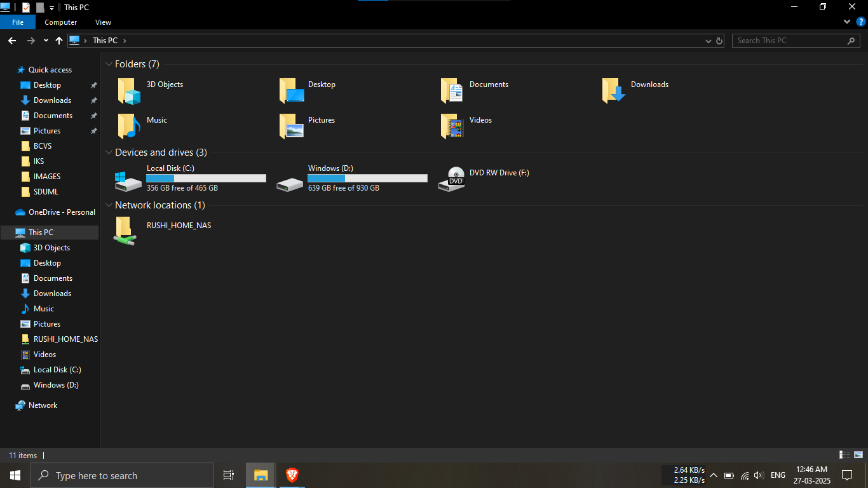
Task: Launch Brave browser from the taskbar
Action: coord(292,475)
